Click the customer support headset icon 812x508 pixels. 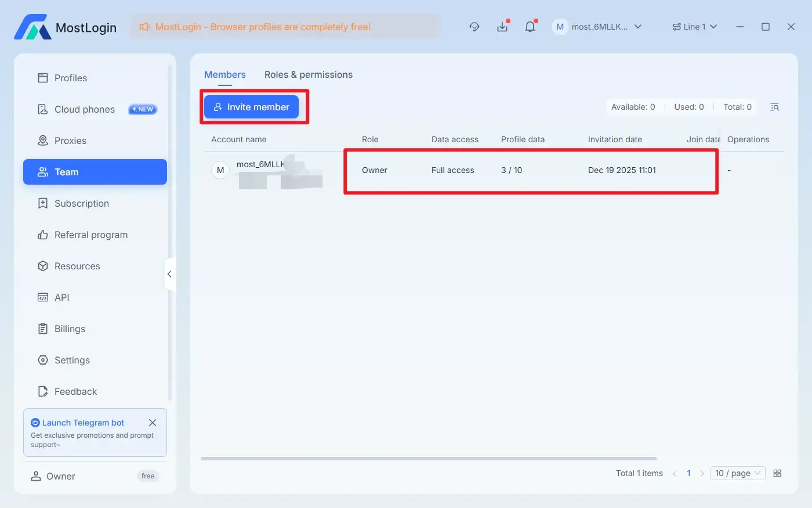point(474,27)
